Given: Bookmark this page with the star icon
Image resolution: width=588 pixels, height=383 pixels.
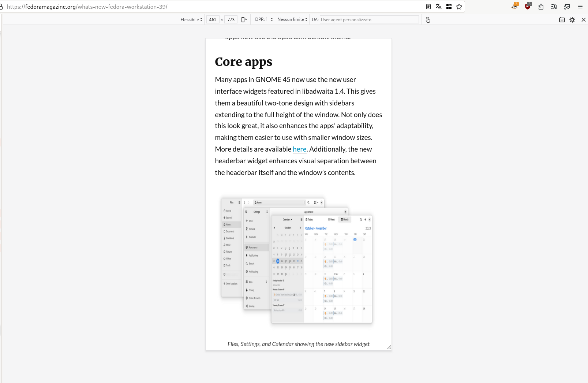Looking at the screenshot, I should tap(459, 7).
